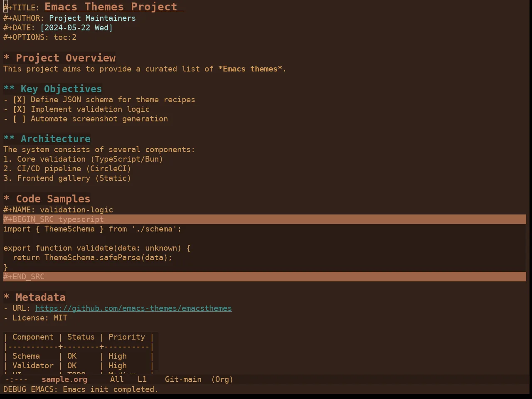The height and width of the screenshot is (399, 532).
Task: Click the 'import { ThemeSchema }' code line
Action: (92, 229)
